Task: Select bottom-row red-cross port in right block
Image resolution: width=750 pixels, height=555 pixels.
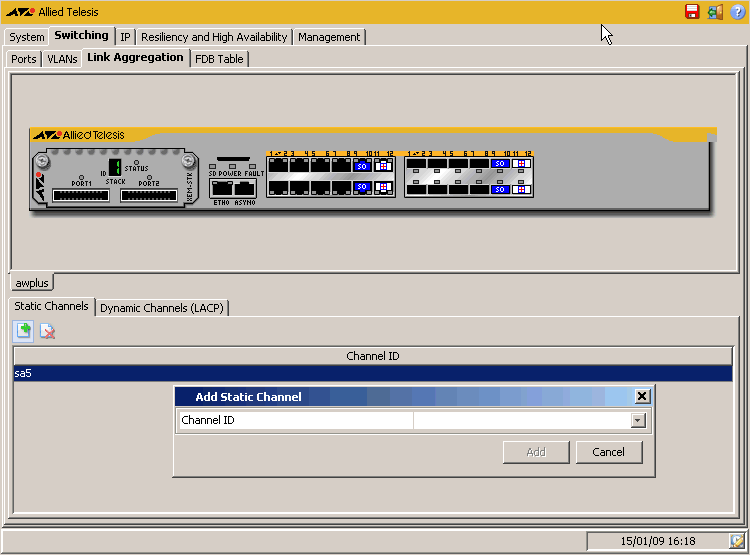Action: [x=521, y=189]
